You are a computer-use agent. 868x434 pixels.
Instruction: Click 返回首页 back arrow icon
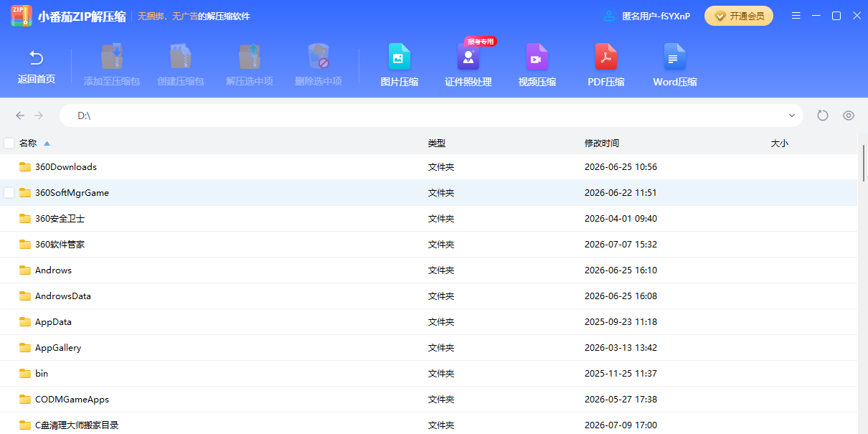[37, 57]
